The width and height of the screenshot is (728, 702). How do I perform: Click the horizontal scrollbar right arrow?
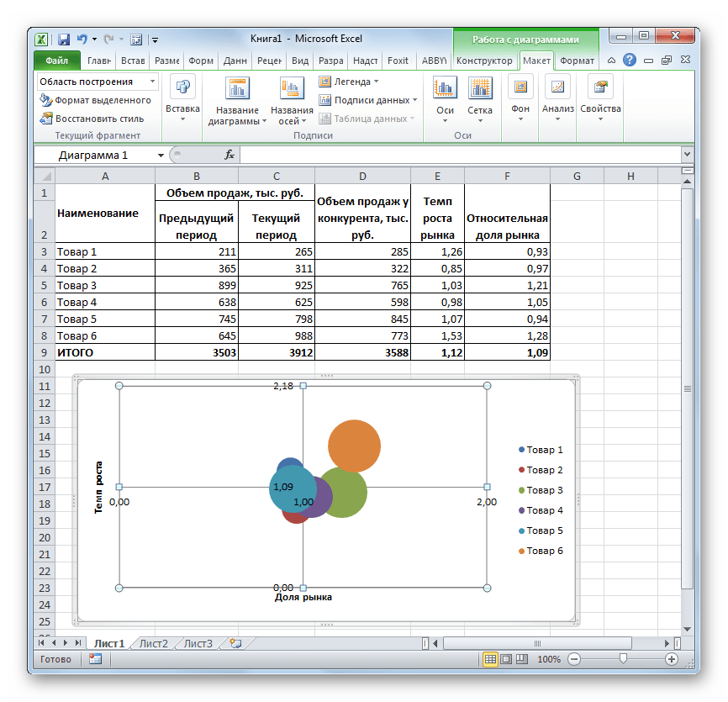667,643
